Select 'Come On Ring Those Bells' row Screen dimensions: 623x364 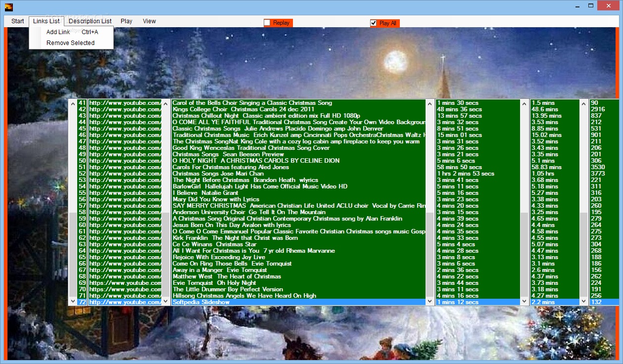pos(298,264)
